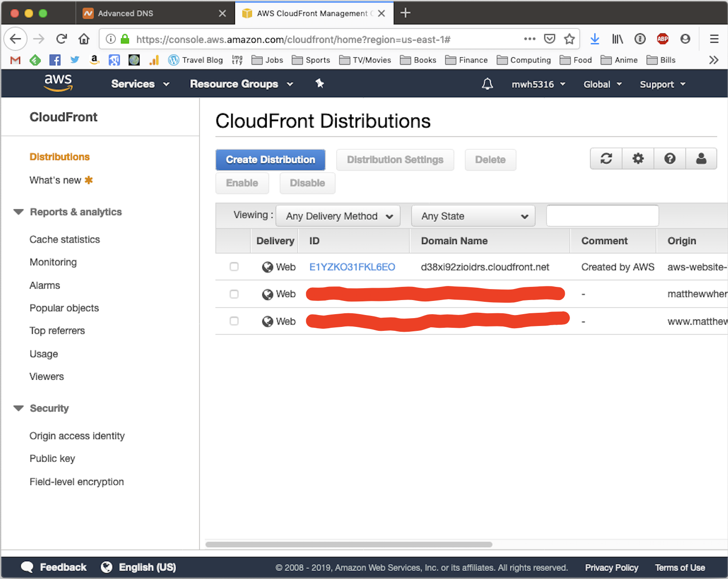
Task: Click page actions three-dot menu in address bar
Action: pyautogui.click(x=529, y=39)
